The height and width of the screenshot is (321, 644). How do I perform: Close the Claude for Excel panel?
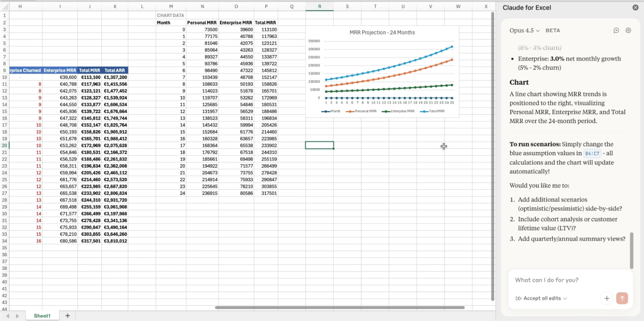tap(635, 8)
